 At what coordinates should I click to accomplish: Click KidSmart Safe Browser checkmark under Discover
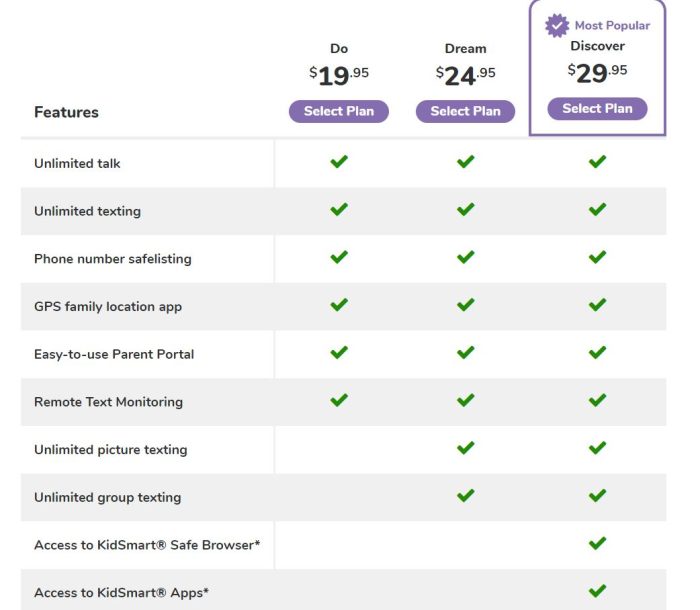pyautogui.click(x=597, y=543)
